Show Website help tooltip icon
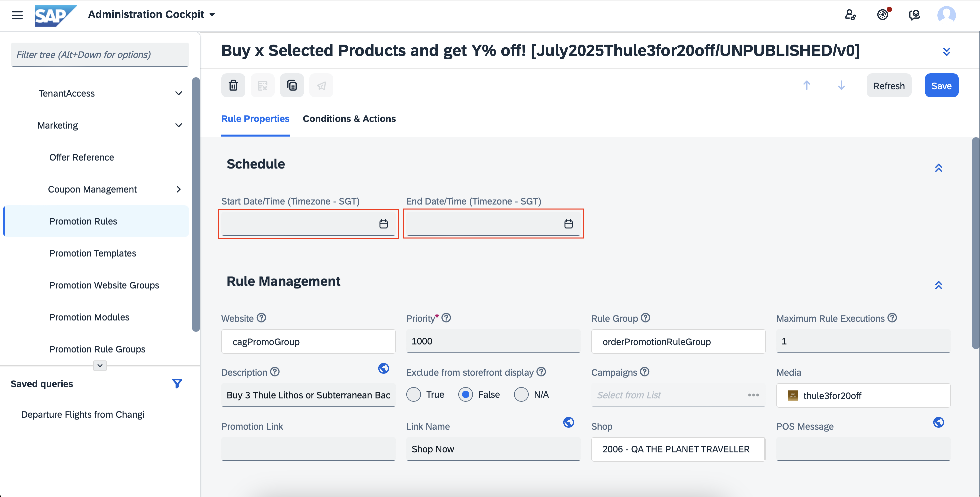Viewport: 980px width, 497px height. 261,317
